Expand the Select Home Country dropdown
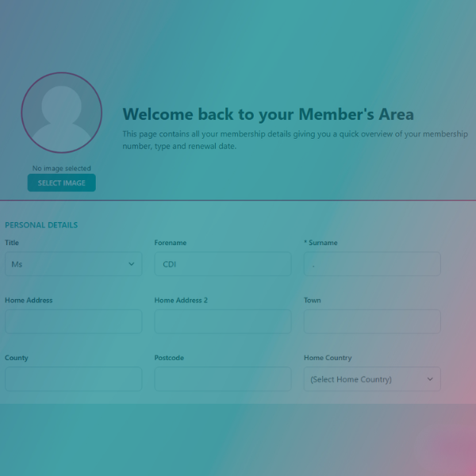Screen dimensions: 476x476 click(x=372, y=379)
